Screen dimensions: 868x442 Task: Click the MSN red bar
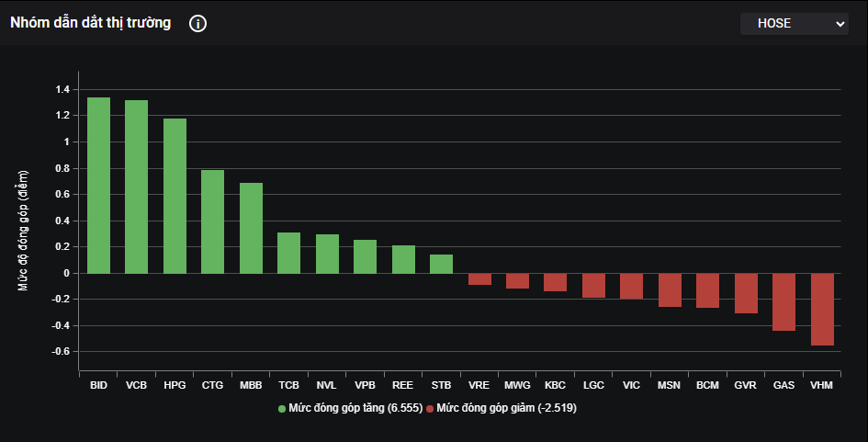pos(670,289)
